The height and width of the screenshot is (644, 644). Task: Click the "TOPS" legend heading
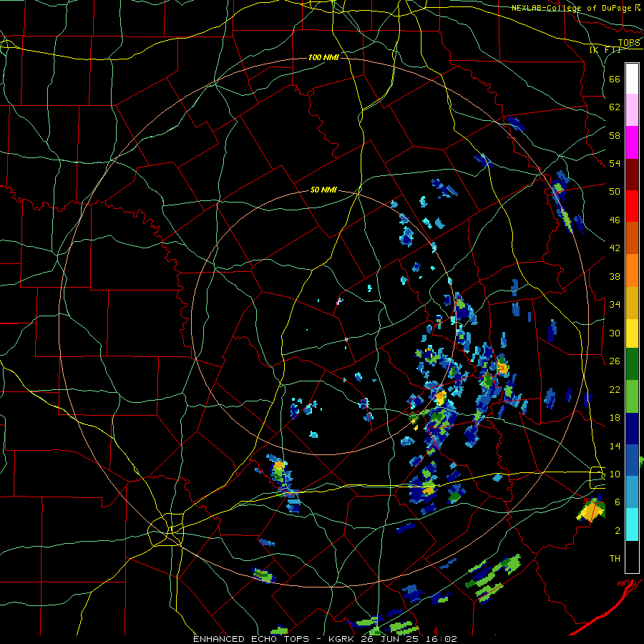pyautogui.click(x=629, y=43)
